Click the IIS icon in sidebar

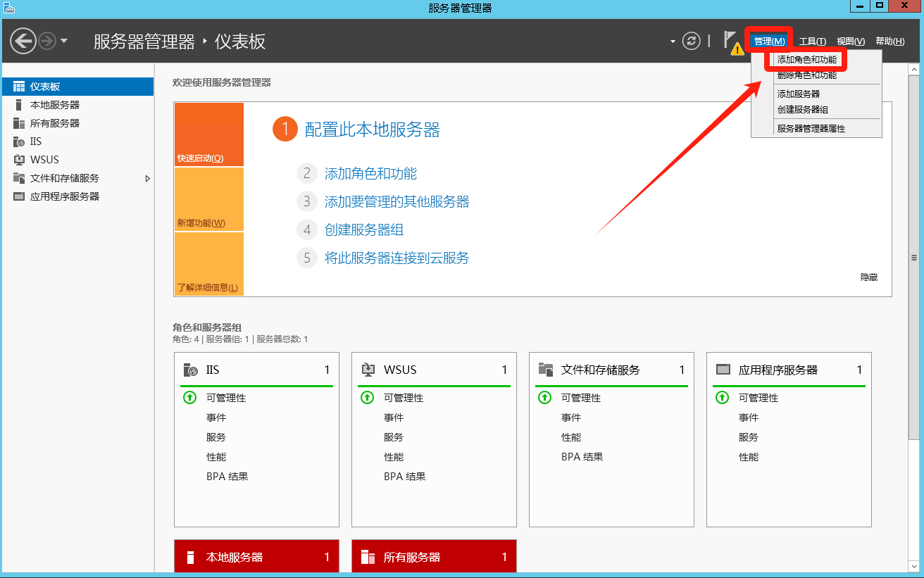pos(19,142)
